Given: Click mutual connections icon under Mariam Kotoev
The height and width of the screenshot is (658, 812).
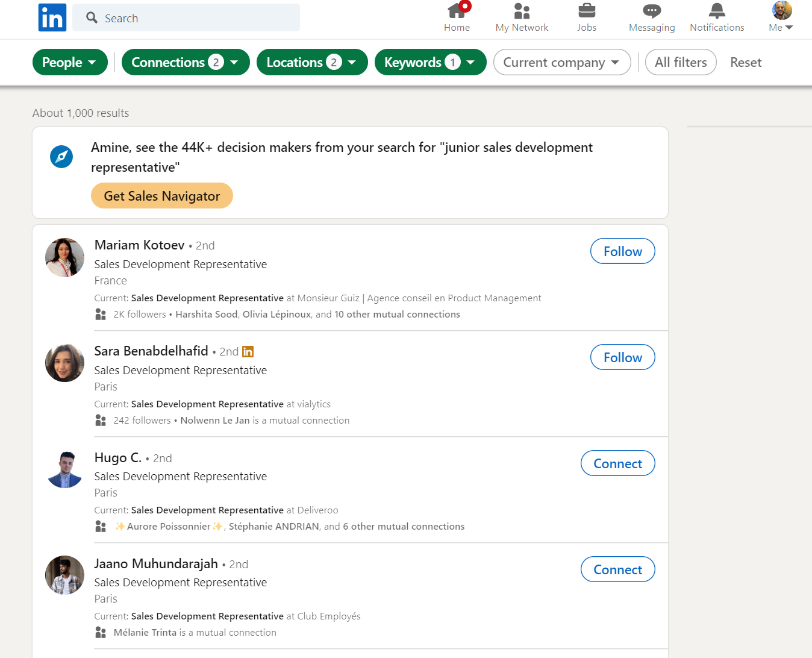Looking at the screenshot, I should (x=101, y=315).
